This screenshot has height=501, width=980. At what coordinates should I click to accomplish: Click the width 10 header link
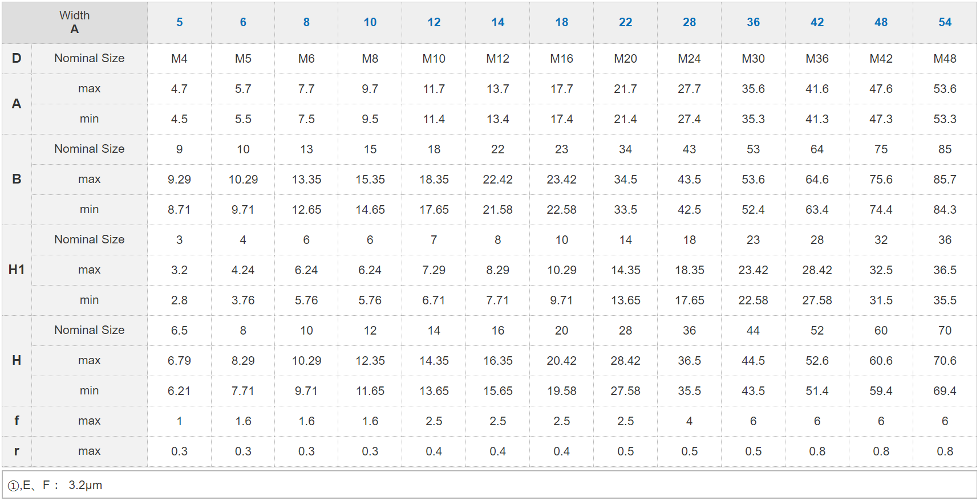(x=370, y=22)
